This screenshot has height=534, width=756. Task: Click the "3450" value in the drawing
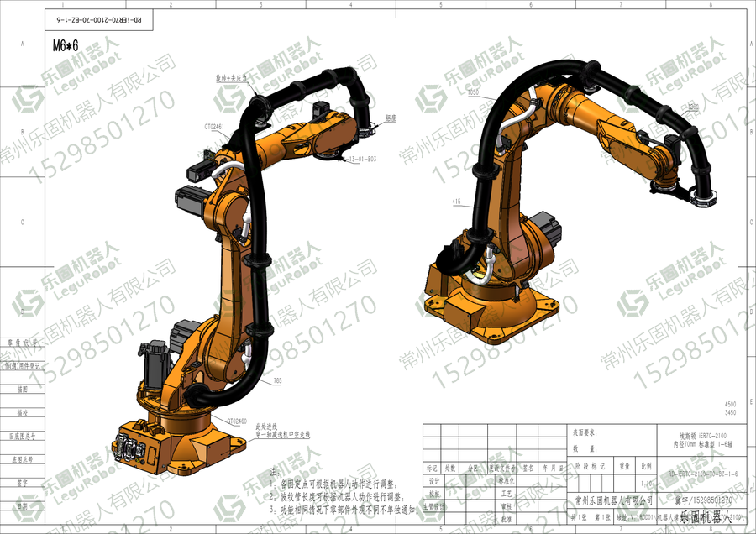[x=731, y=412]
